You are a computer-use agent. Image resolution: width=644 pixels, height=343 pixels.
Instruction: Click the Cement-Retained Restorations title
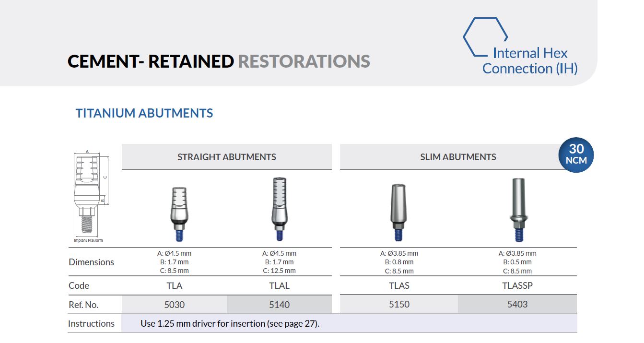[219, 61]
